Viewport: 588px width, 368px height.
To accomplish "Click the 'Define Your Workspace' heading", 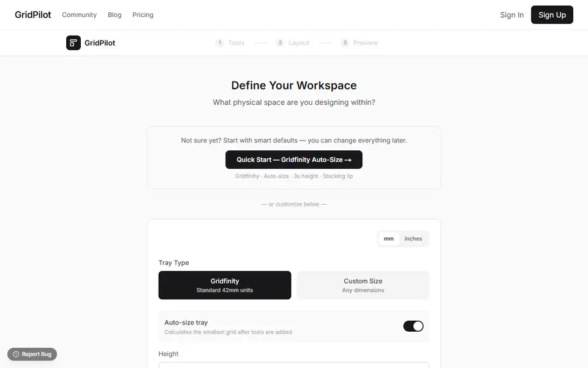I will (294, 85).
